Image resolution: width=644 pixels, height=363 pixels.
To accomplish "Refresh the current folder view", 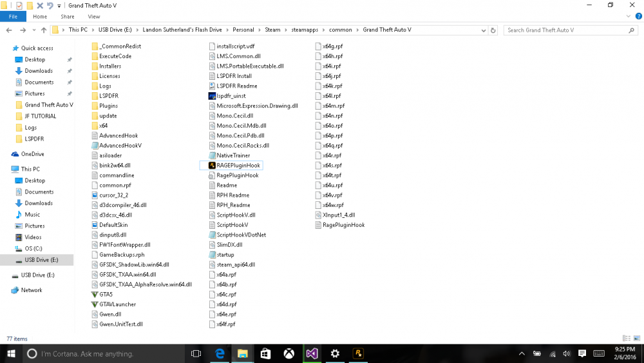I will (x=493, y=30).
